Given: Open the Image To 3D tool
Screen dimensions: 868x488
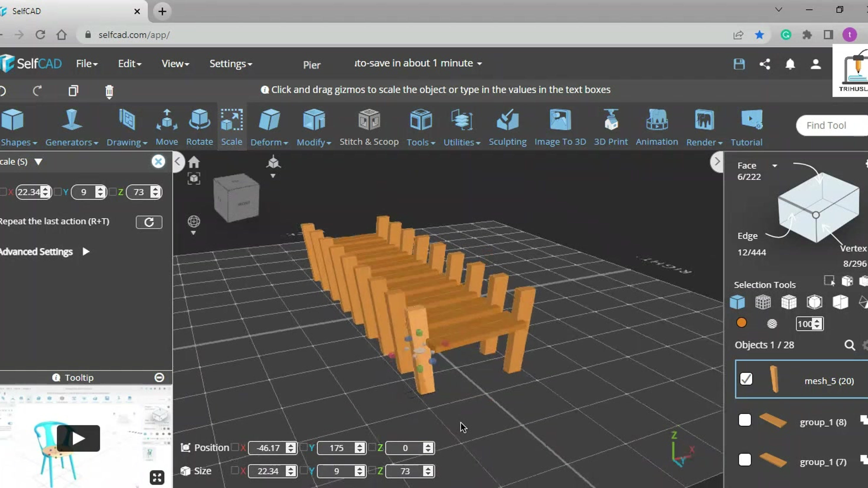Looking at the screenshot, I should [560, 128].
